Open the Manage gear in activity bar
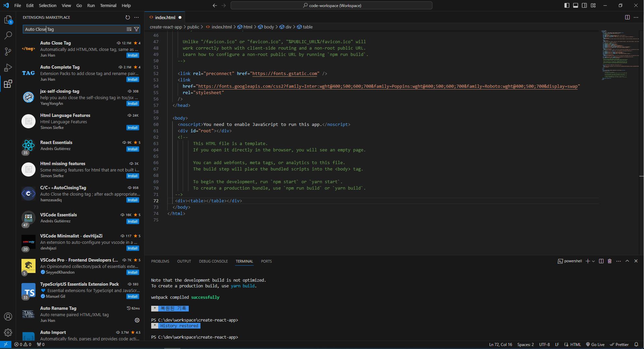 click(x=8, y=333)
